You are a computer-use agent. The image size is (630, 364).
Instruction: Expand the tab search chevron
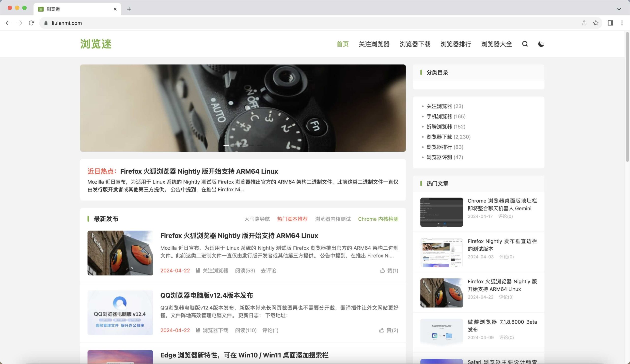click(x=619, y=9)
